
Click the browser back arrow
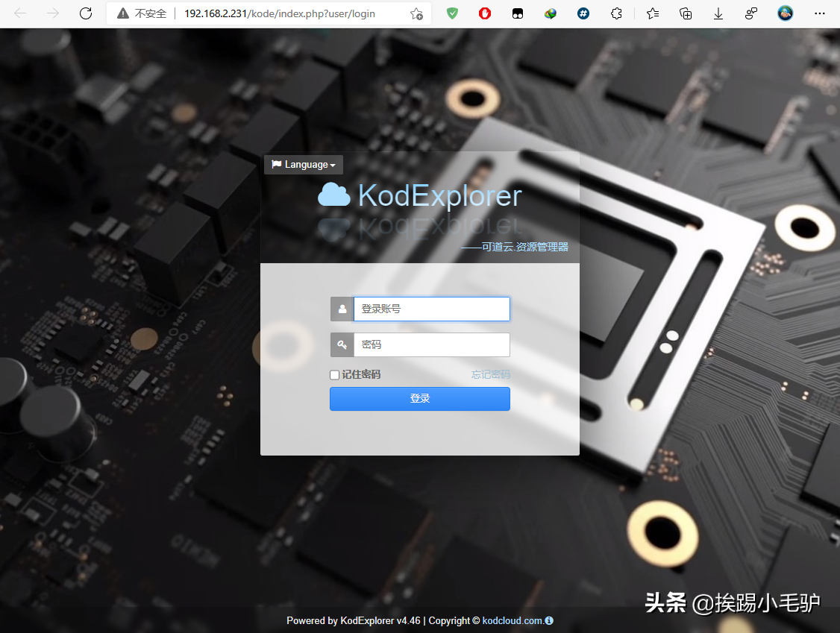tap(20, 13)
